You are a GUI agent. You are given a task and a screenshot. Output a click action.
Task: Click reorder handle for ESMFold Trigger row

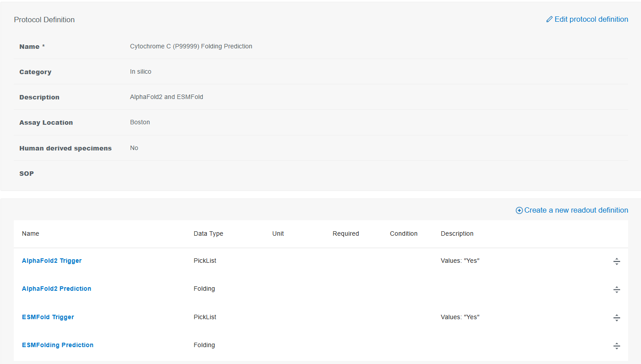point(617,318)
